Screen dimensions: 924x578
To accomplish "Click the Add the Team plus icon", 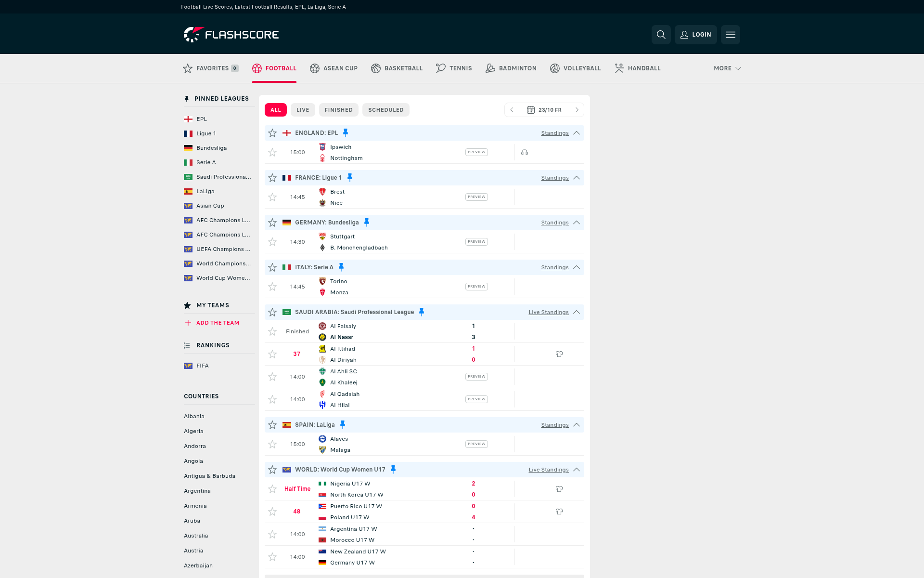I will [x=188, y=323].
